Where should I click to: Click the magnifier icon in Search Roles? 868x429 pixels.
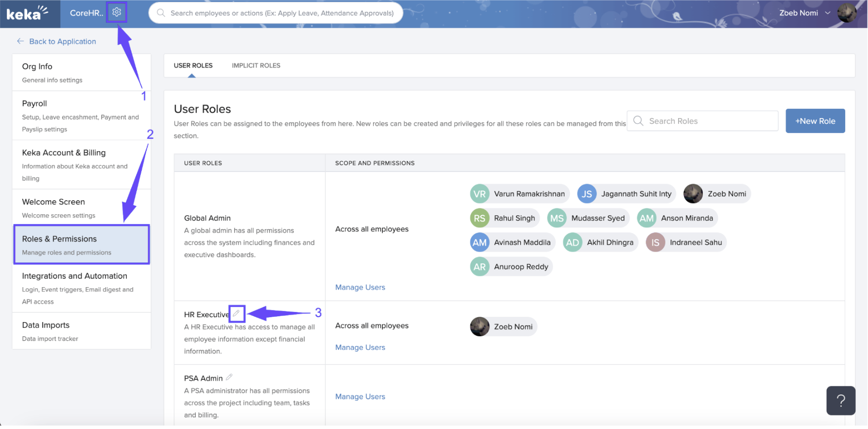tap(638, 121)
